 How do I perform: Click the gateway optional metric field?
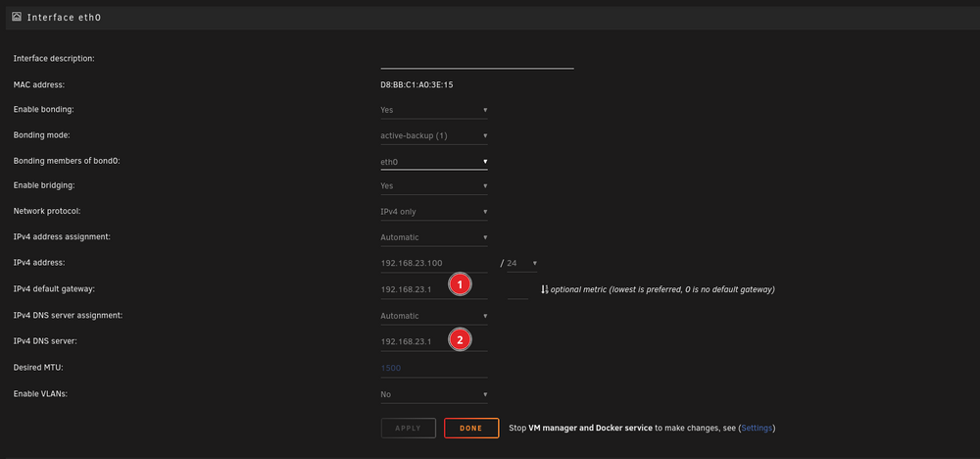coord(517,289)
